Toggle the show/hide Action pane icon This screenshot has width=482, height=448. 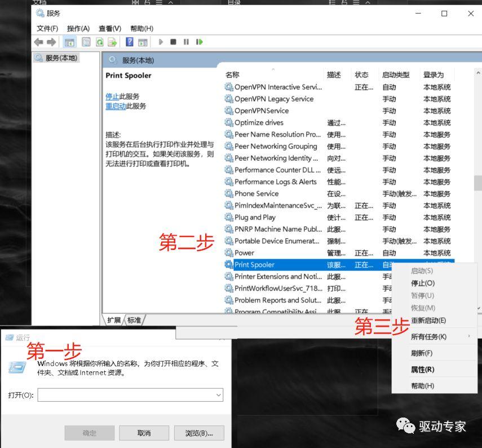(x=143, y=42)
